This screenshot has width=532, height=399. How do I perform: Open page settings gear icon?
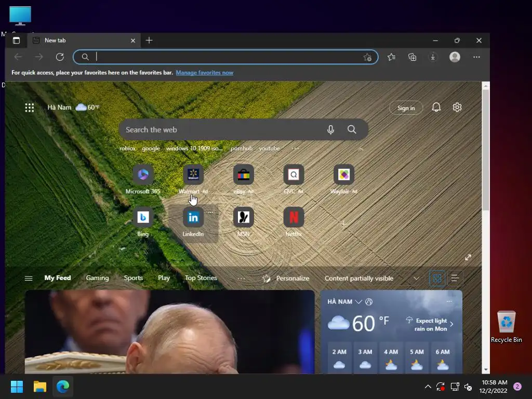[457, 108]
